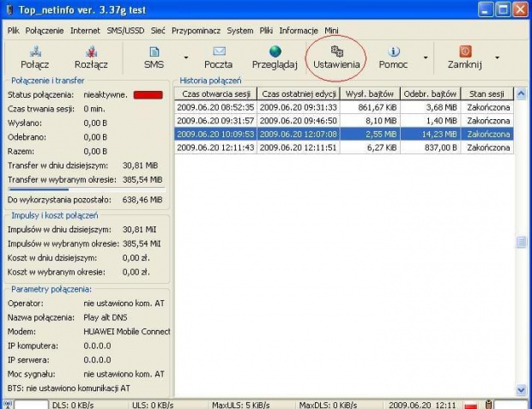This screenshot has height=409, width=532.
Task: Click the nieaktywne connection status text
Action: coord(106,95)
